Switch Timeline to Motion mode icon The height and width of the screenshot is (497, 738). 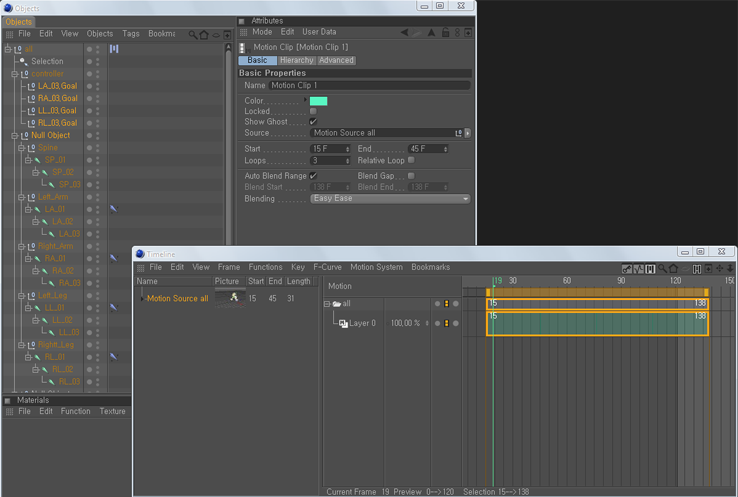(650, 269)
